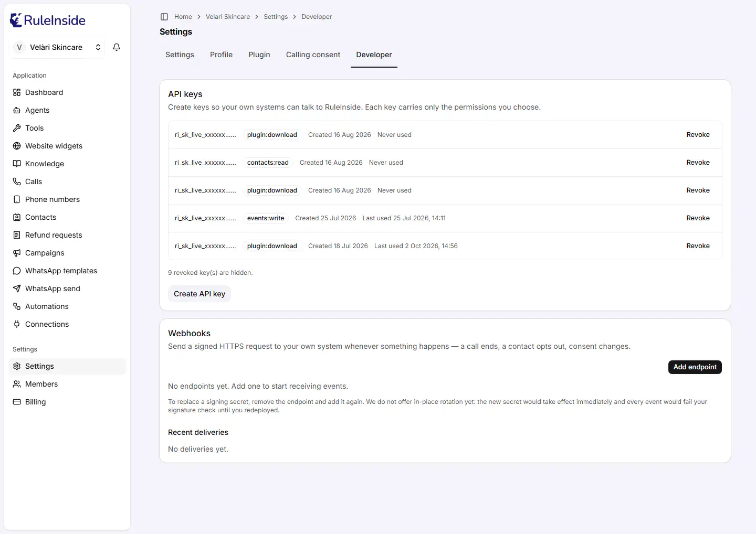Click the notifications bell icon
The image size is (756, 534).
(117, 47)
